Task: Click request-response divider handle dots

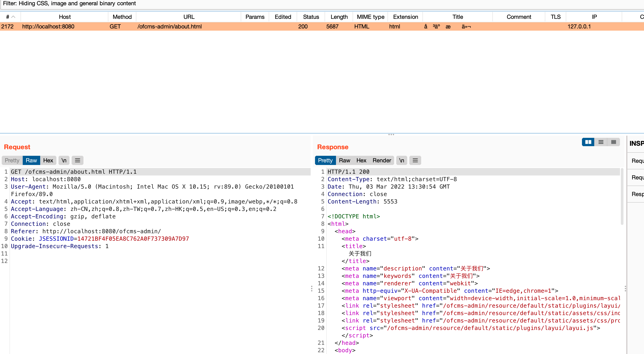Action: [x=312, y=289]
